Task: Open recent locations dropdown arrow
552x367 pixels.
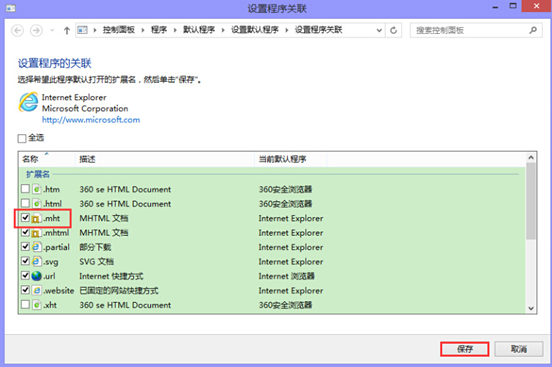Action: [x=52, y=31]
